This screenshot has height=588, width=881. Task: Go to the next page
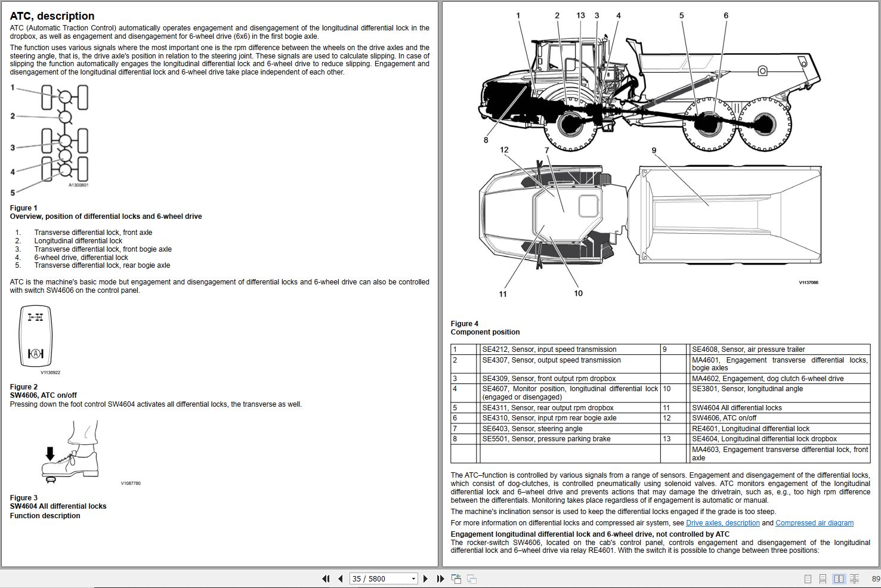click(425, 578)
